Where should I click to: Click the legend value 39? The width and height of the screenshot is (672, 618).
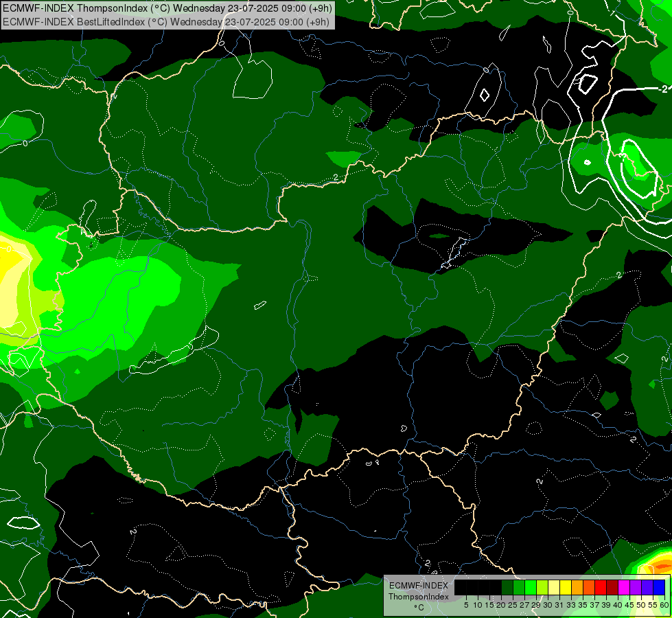[606, 605]
